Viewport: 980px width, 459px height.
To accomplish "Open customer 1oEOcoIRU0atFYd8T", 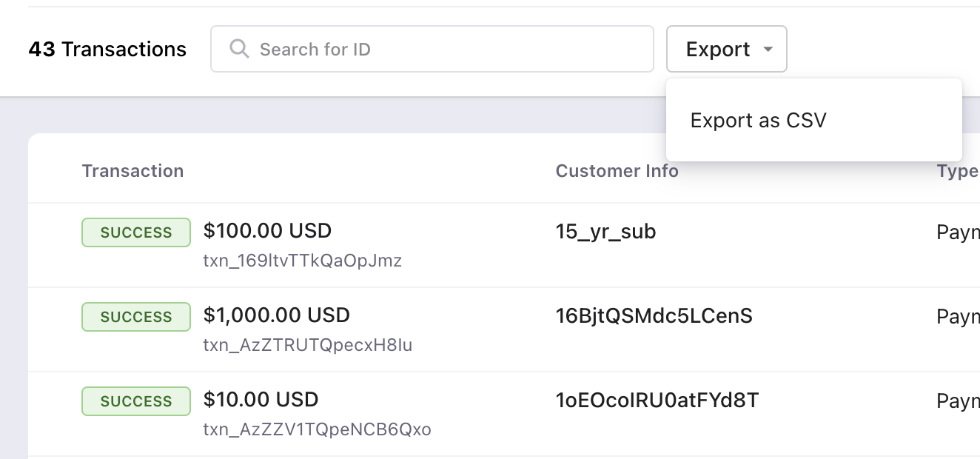I will coord(657,401).
